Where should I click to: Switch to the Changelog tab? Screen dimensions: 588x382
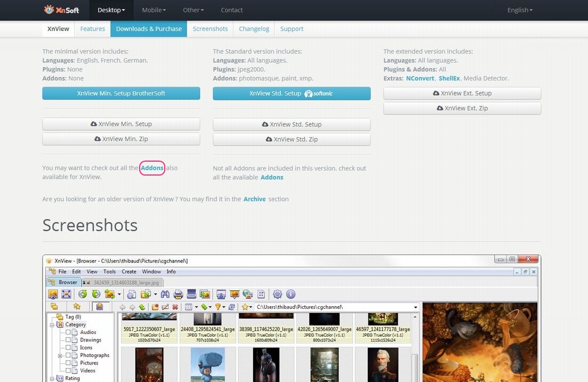tap(254, 29)
